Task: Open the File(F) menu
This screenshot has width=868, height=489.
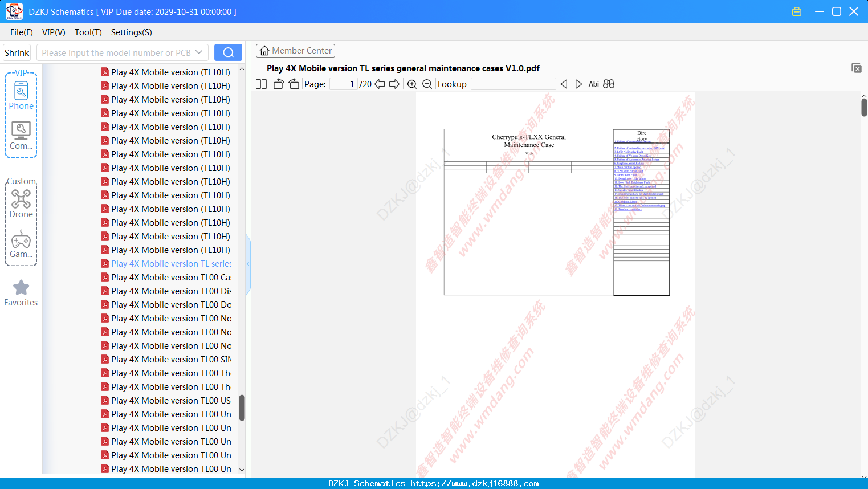Action: (x=22, y=32)
